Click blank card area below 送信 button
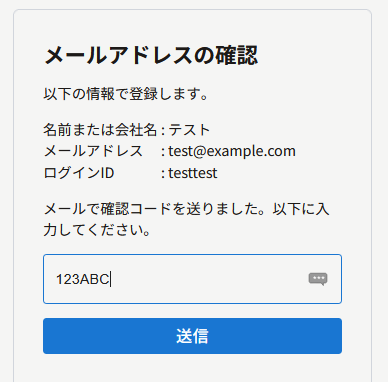 point(192,368)
